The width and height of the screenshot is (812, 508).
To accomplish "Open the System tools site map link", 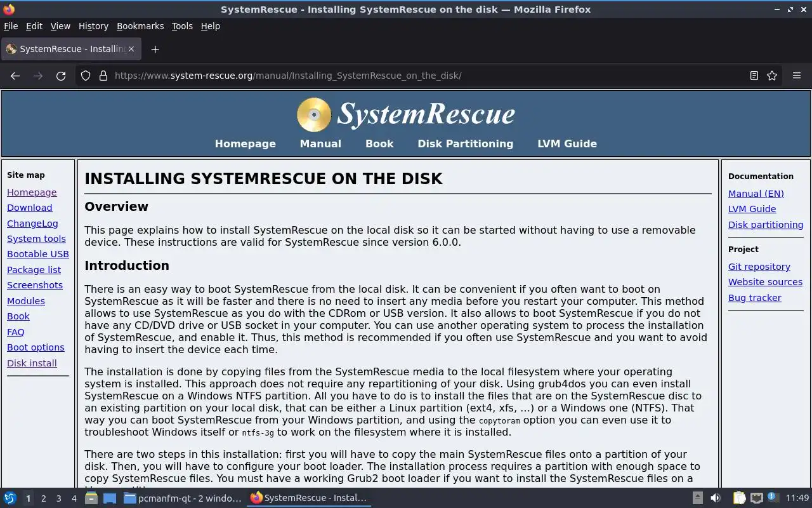I will [36, 239].
